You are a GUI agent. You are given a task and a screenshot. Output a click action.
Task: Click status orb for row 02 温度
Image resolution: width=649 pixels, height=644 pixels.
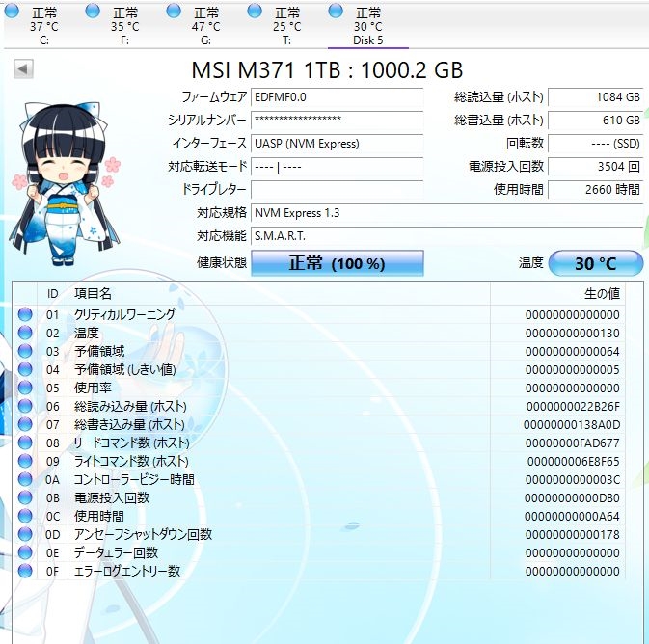(25, 333)
